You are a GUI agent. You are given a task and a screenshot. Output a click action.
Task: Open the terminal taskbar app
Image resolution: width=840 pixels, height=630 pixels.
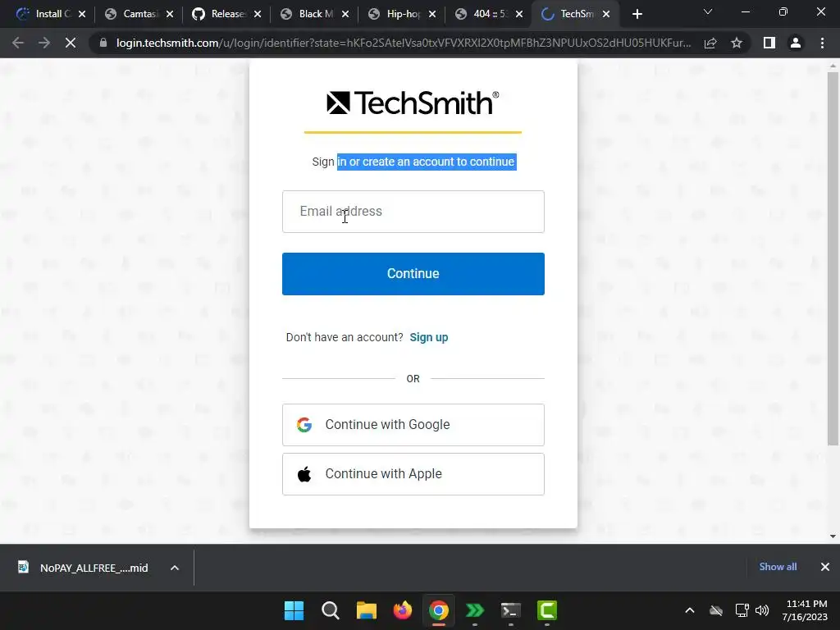click(x=510, y=610)
